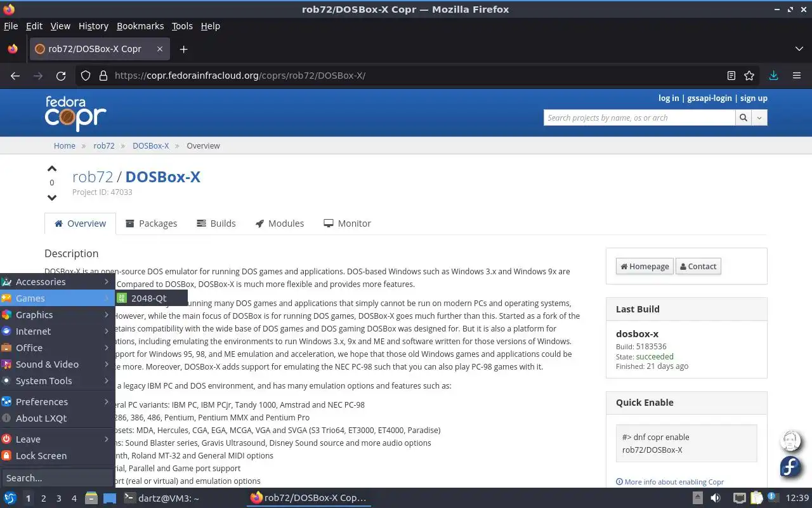Screen dimensions: 812x508
Task: Open a new browser tab
Action: pyautogui.click(x=183, y=49)
